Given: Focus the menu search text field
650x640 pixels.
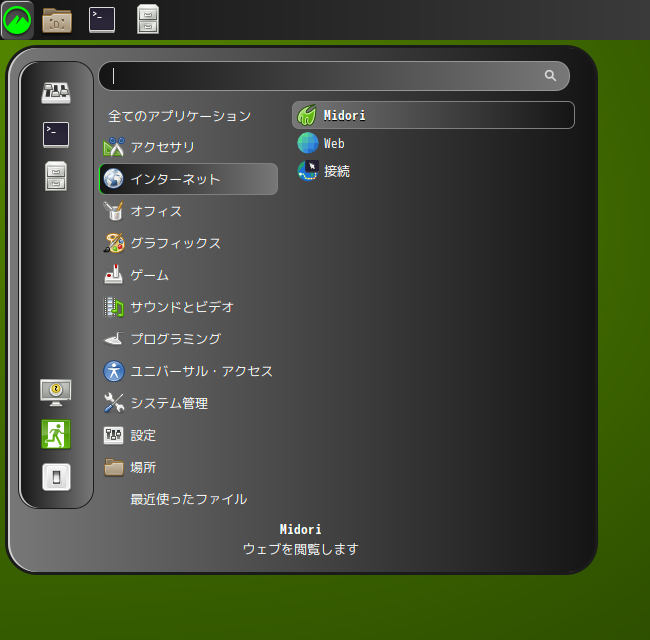Looking at the screenshot, I should (x=334, y=76).
